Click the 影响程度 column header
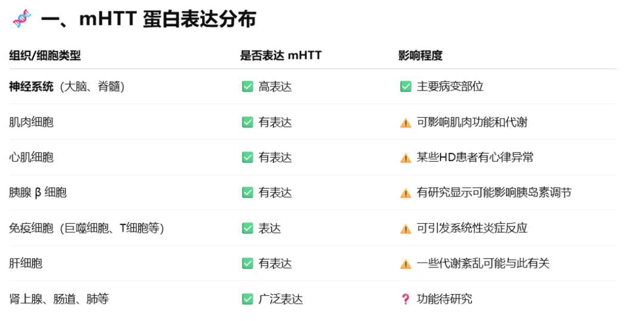The width and height of the screenshot is (644, 321). (x=420, y=56)
